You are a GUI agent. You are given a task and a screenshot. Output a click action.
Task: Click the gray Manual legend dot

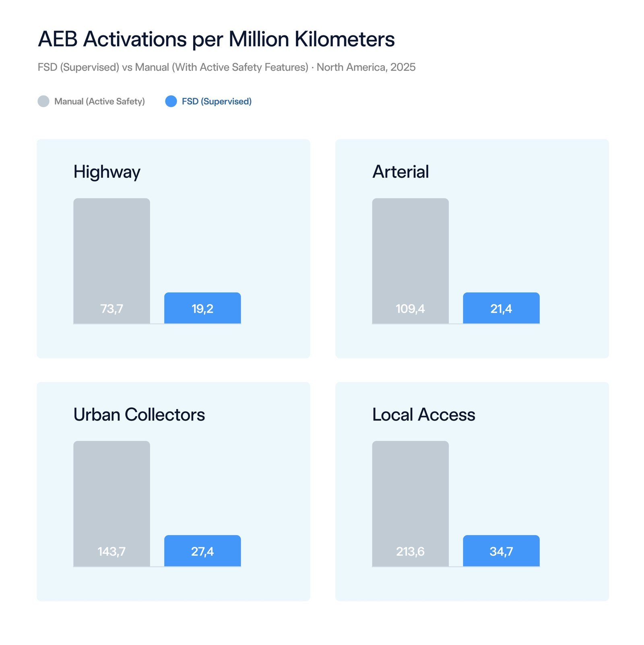(x=43, y=101)
